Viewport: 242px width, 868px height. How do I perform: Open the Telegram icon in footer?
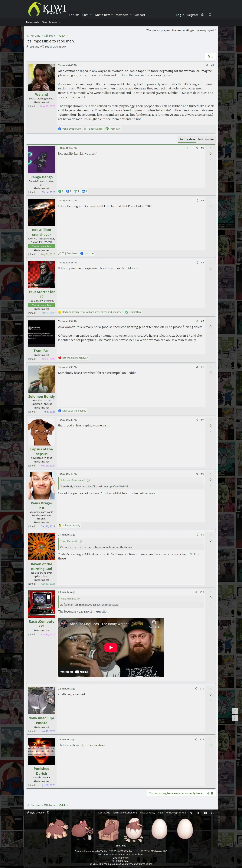click(x=191, y=812)
